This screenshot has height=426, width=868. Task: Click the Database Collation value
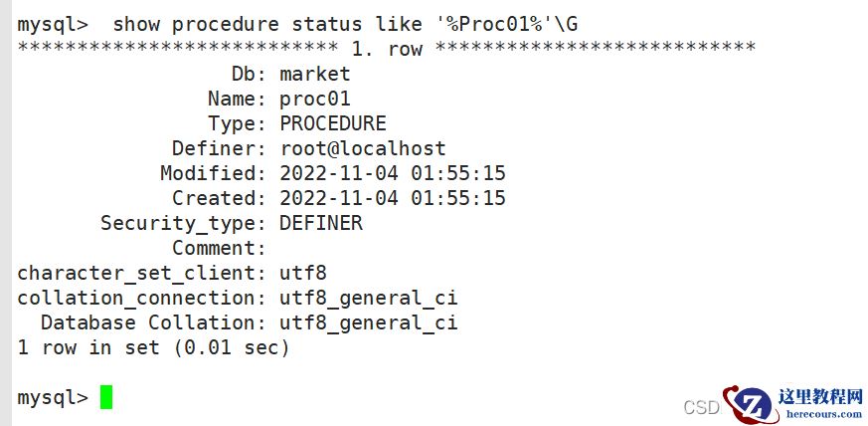click(x=369, y=322)
